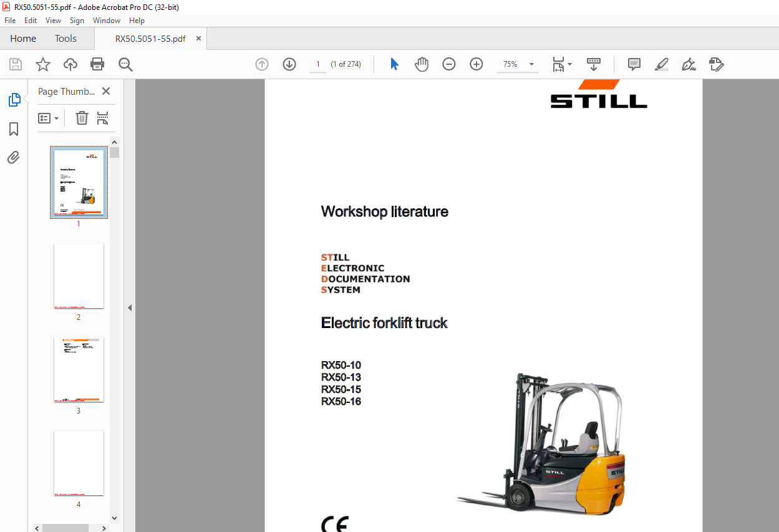Delete selected page thumbnail trash icon
The height and width of the screenshot is (532, 779).
tap(82, 118)
